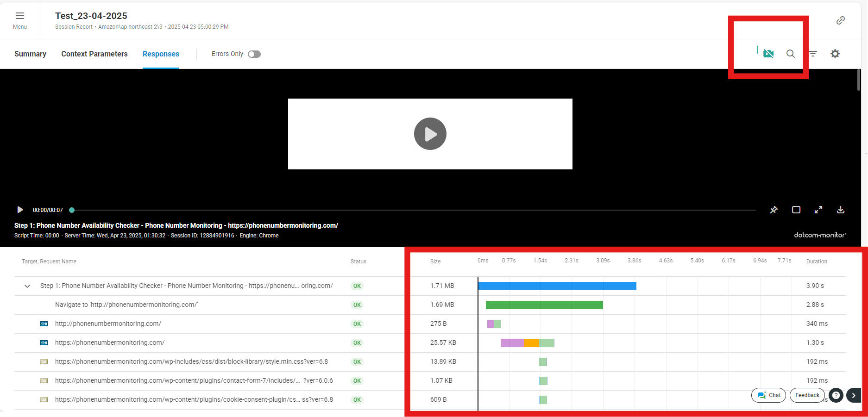This screenshot has height=417, width=868.
Task: Switch to the Context Parameters tab
Action: point(94,54)
